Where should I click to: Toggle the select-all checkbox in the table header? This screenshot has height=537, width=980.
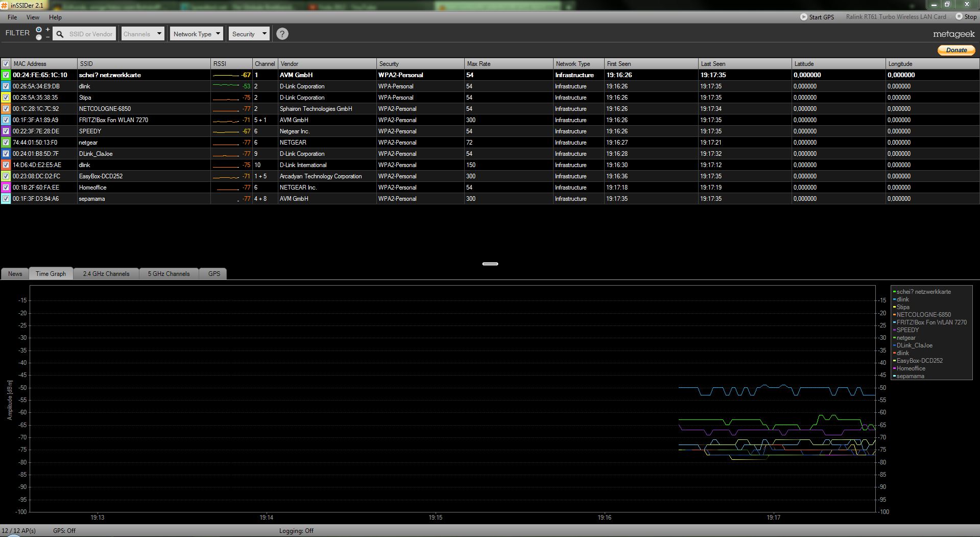[6, 64]
